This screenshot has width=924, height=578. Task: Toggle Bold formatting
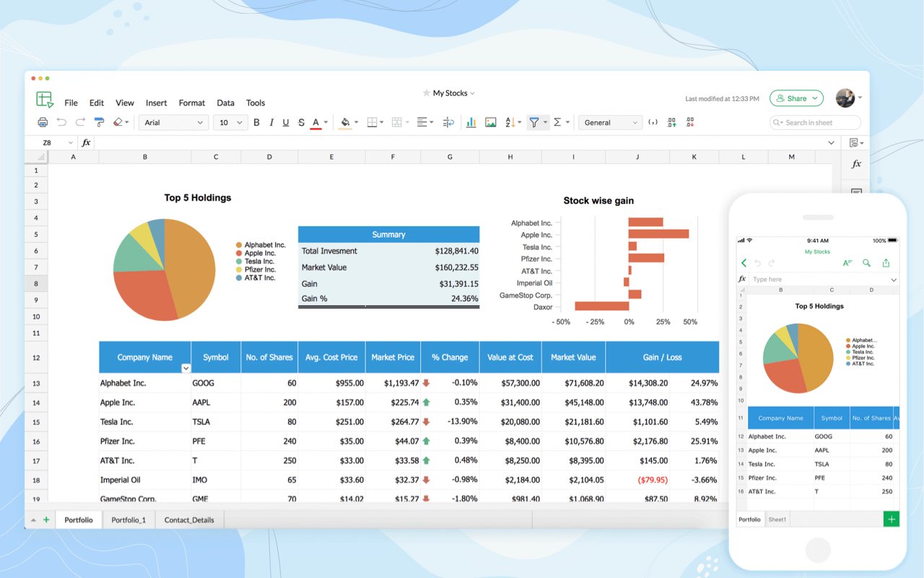click(256, 123)
